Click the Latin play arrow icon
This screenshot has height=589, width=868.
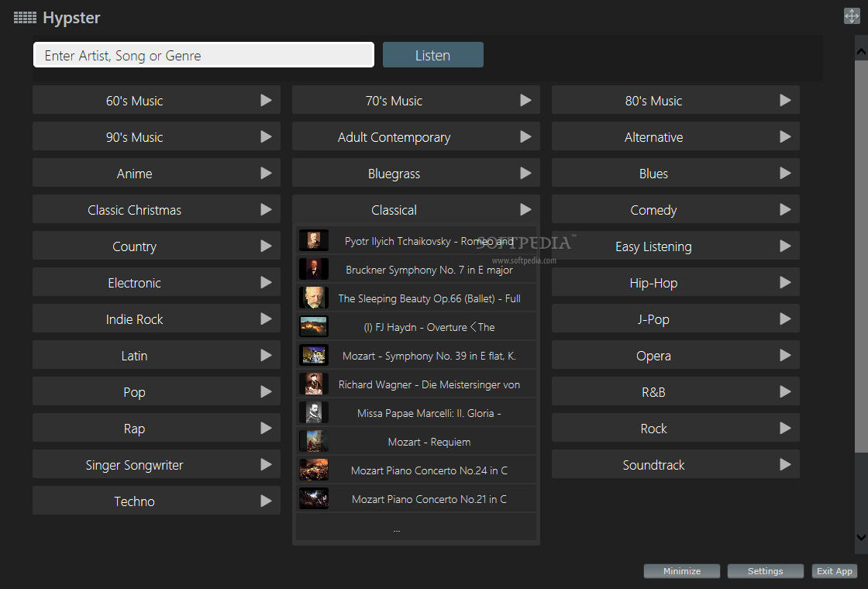click(x=267, y=356)
